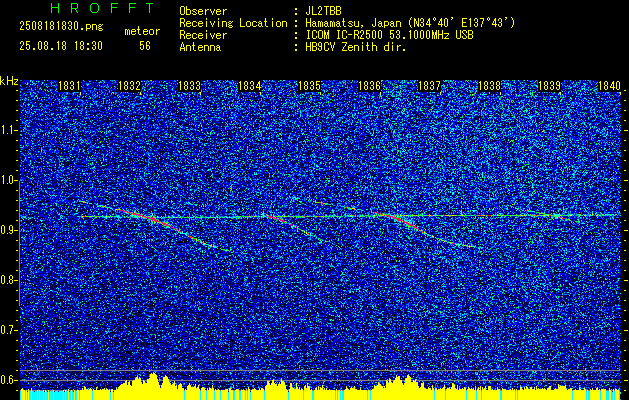Click the HROFFT title text
The image size is (629, 400).
tap(103, 8)
